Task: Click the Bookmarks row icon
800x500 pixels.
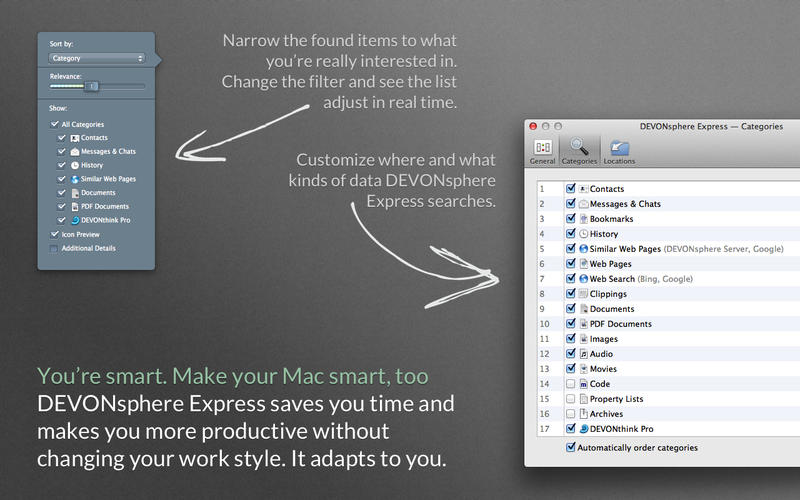Action: point(584,219)
